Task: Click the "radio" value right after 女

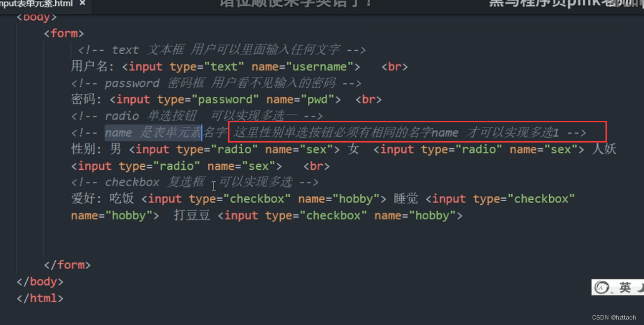Action: (x=479, y=149)
